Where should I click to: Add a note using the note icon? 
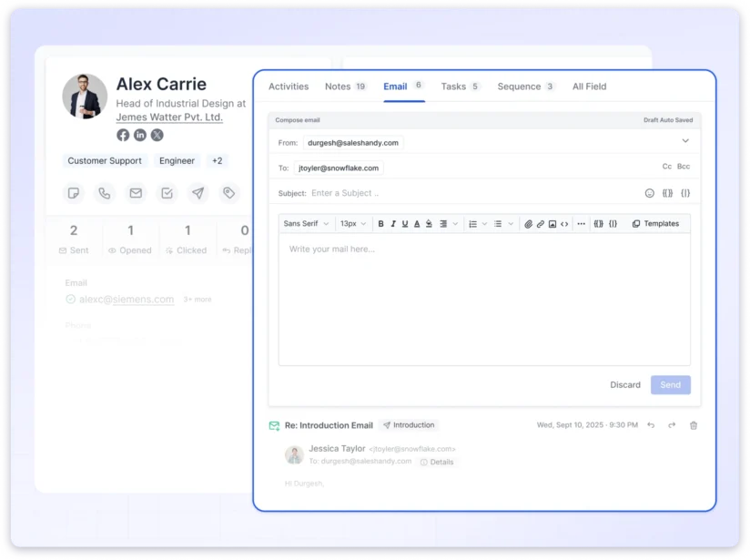tap(74, 193)
